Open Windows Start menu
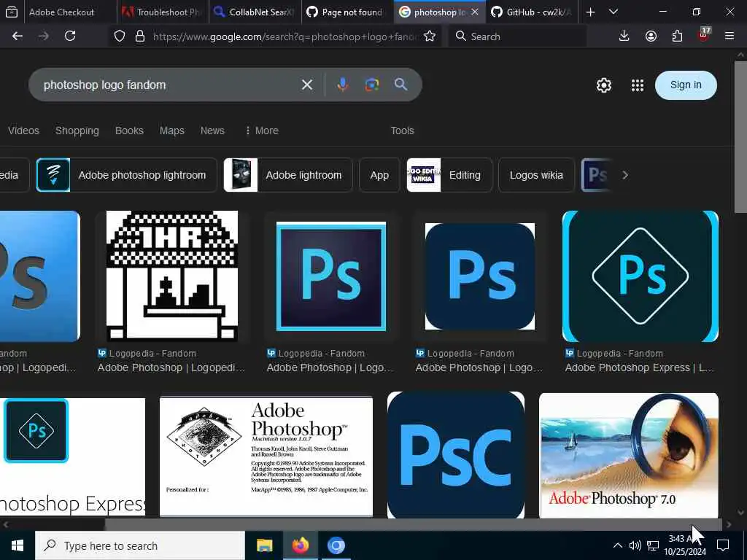The height and width of the screenshot is (560, 747). (x=18, y=545)
